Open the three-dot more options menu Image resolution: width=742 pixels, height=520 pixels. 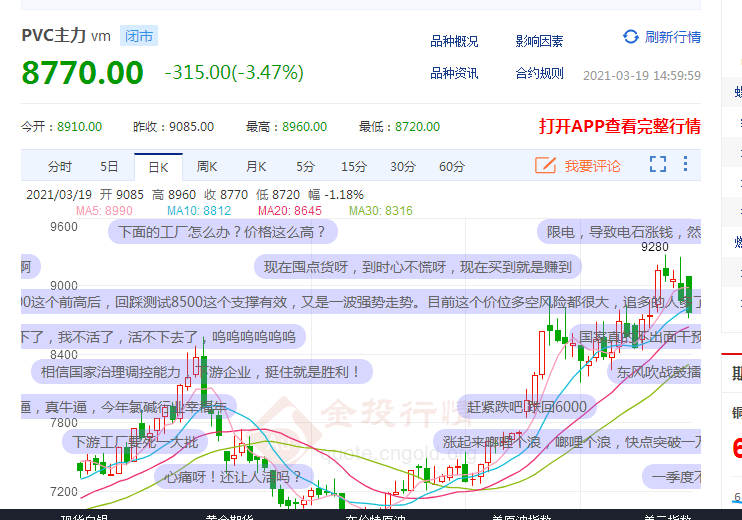click(685, 164)
